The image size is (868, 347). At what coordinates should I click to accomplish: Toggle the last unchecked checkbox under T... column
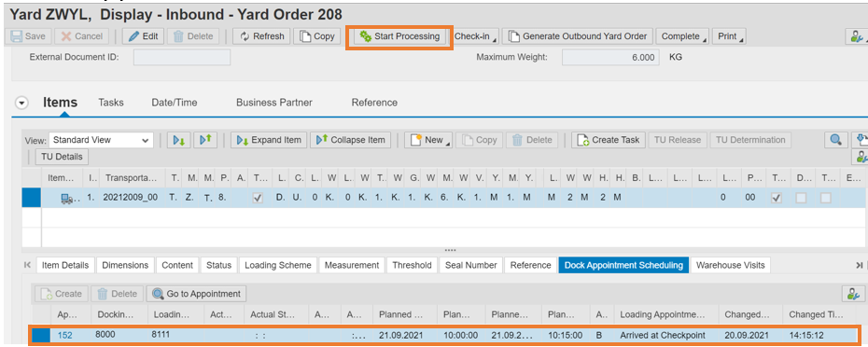click(826, 198)
